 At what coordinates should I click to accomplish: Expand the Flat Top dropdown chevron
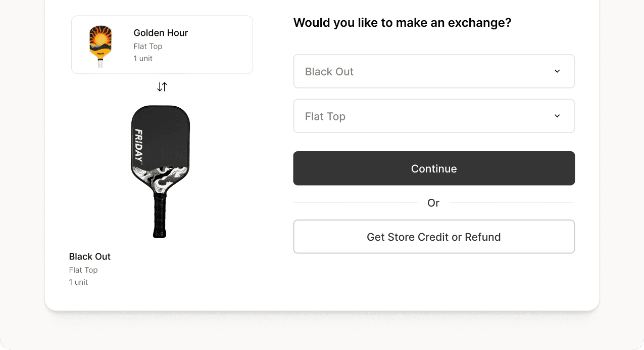click(557, 116)
